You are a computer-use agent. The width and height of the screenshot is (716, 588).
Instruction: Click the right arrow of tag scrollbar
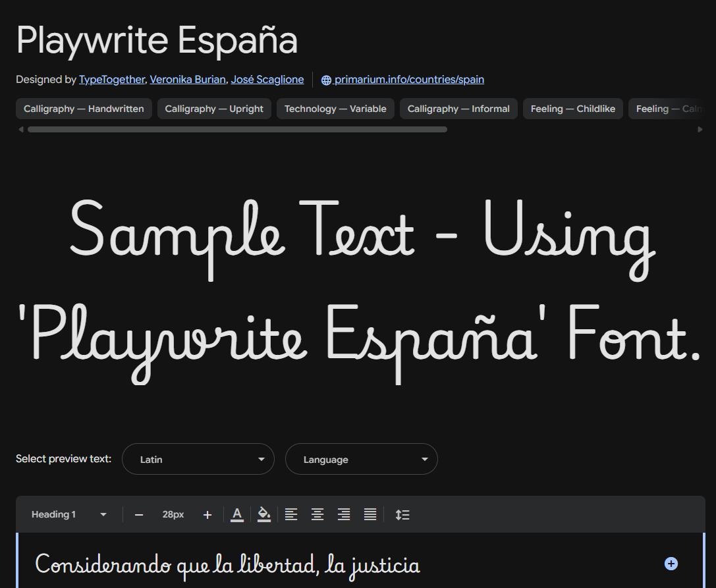[700, 130]
